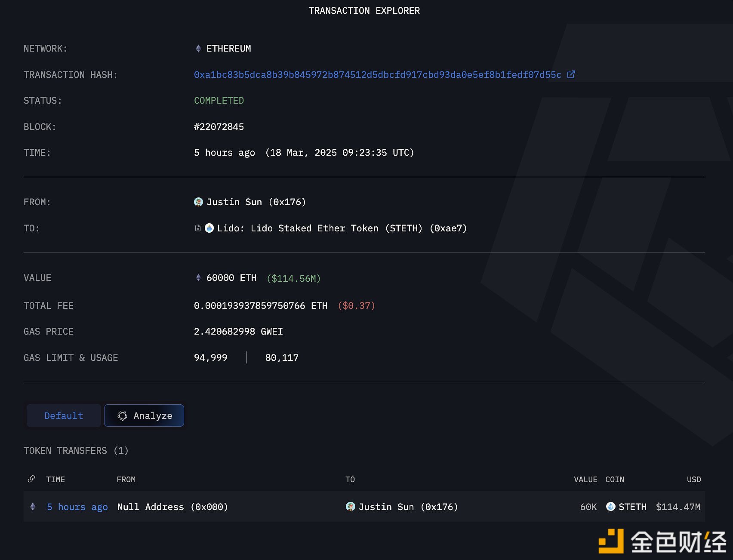733x560 pixels.
Task: Click the 60000 ETH value
Action: (x=231, y=278)
